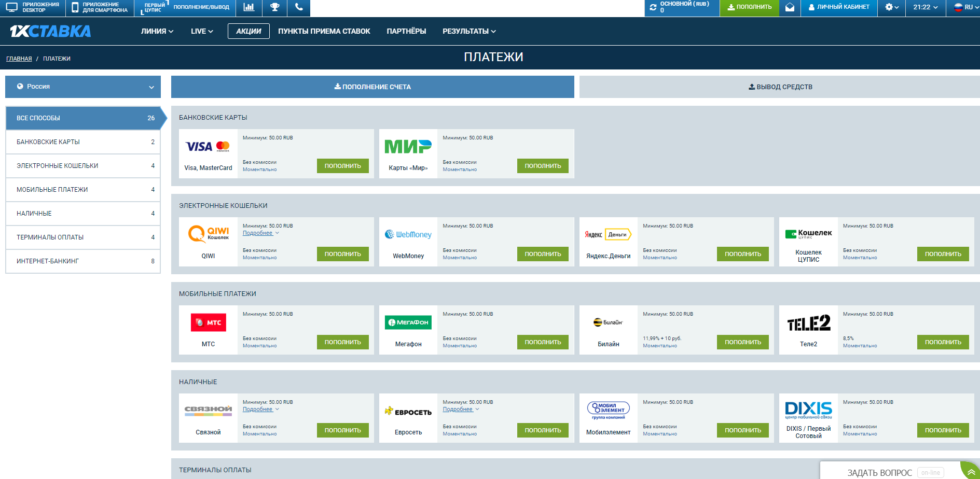Screen dimensions: 980x479
Task: Select the МИР cards logo
Action: 408,147
